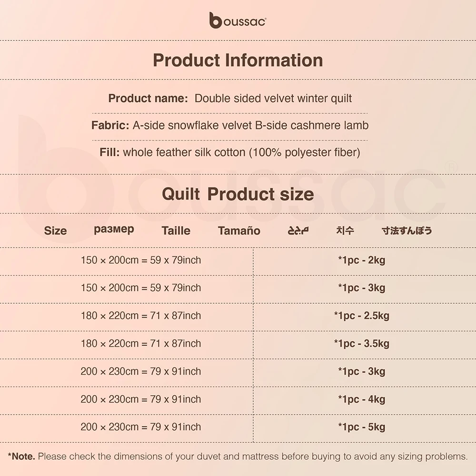Select the Size column header

(x=55, y=231)
